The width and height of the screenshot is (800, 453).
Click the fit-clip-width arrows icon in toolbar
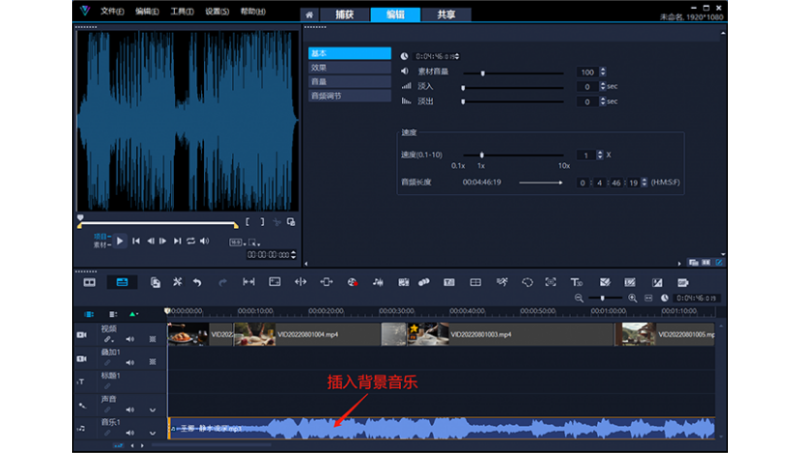click(248, 282)
